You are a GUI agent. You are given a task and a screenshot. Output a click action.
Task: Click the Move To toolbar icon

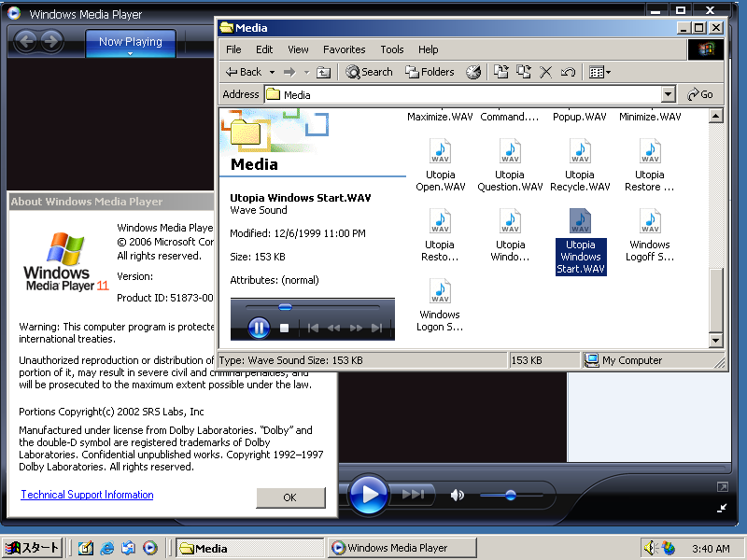click(500, 72)
